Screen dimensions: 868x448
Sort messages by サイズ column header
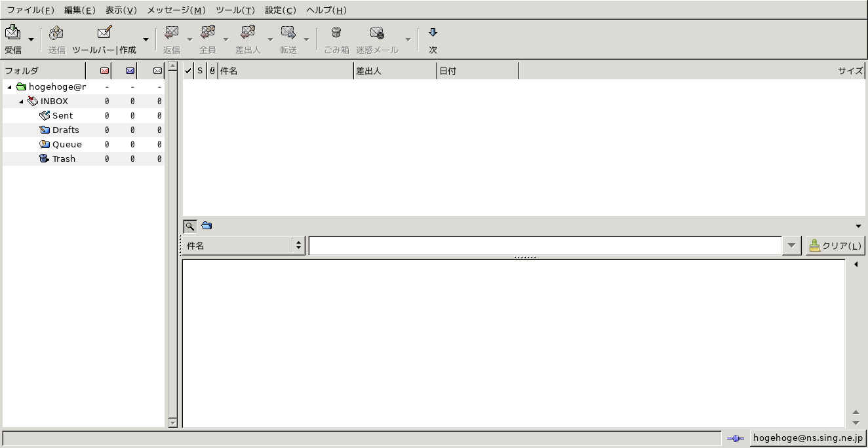click(x=692, y=71)
